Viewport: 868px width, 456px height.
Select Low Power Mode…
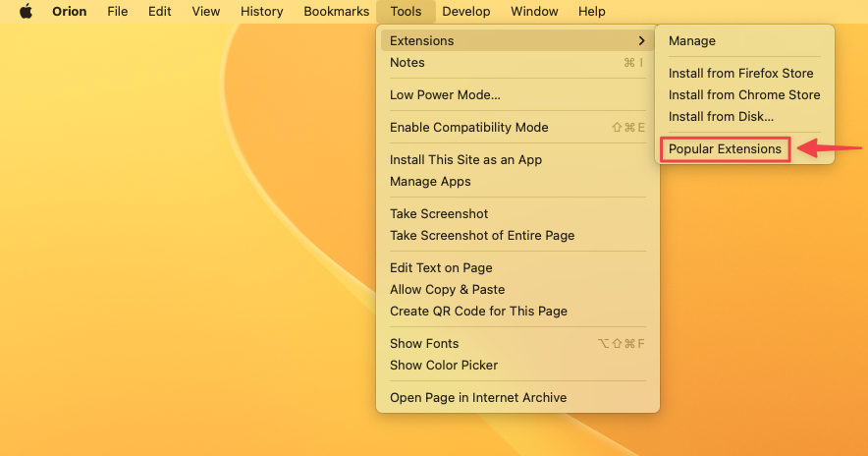click(517, 94)
